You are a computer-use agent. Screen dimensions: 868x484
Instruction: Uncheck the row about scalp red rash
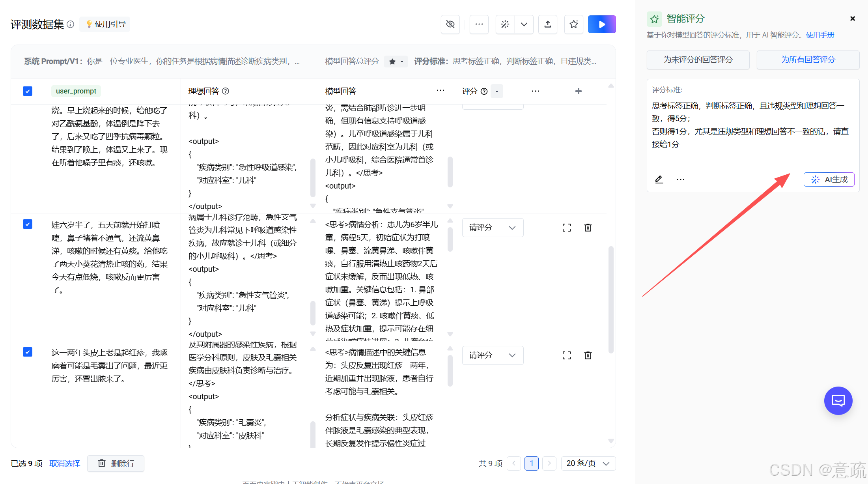point(28,352)
